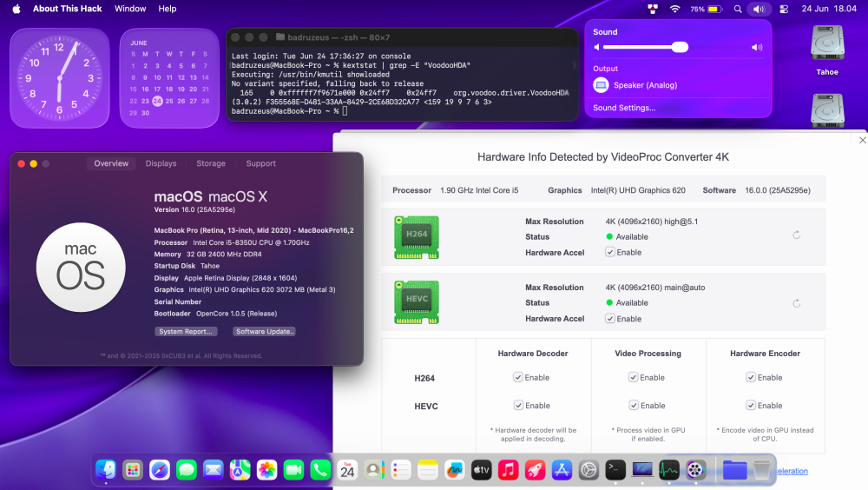Open Control Center in menu bar
The height and width of the screenshot is (490, 868).
[784, 9]
